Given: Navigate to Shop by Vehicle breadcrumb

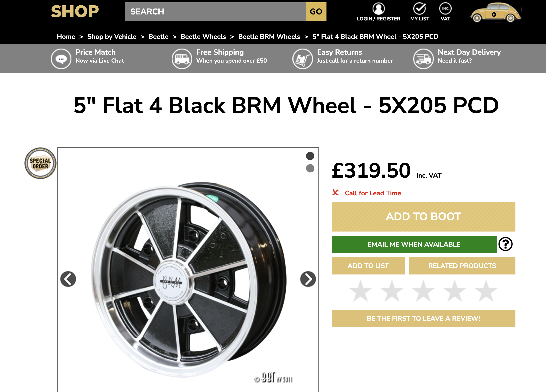Looking at the screenshot, I should point(112,37).
